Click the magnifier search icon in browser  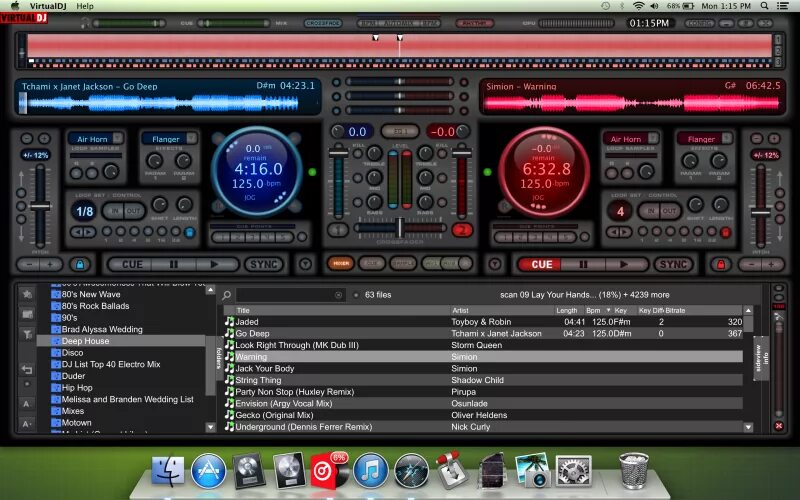pyautogui.click(x=227, y=295)
